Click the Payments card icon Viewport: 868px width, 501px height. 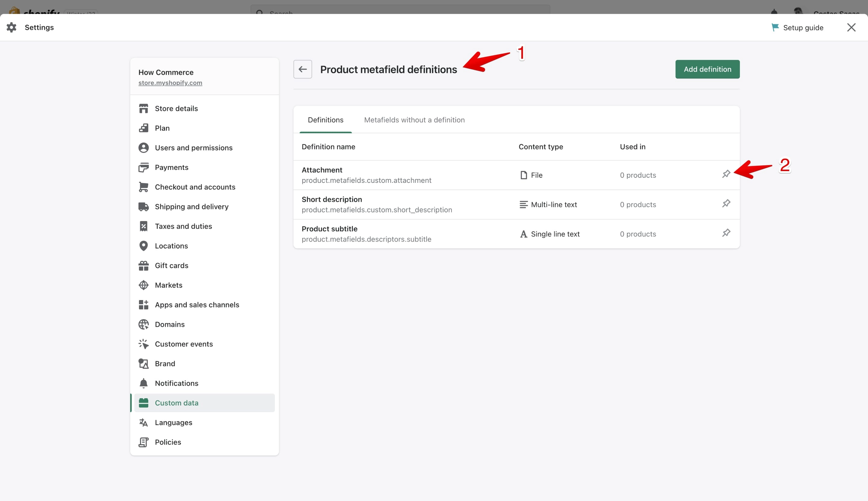pyautogui.click(x=143, y=167)
